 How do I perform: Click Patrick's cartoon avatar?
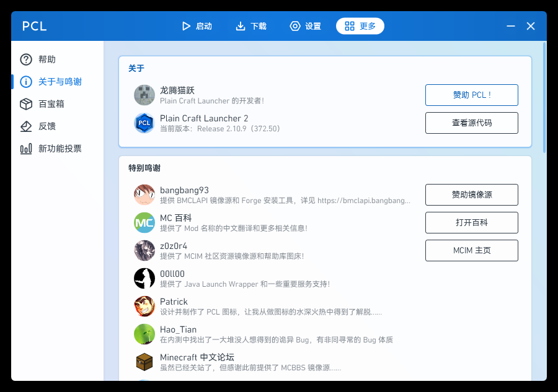click(x=144, y=307)
